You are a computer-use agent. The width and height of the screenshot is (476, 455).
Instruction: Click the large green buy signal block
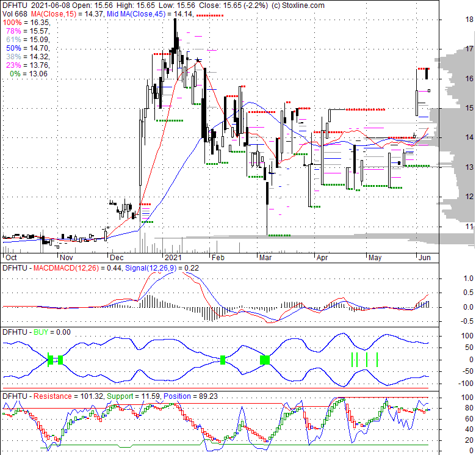(265, 360)
